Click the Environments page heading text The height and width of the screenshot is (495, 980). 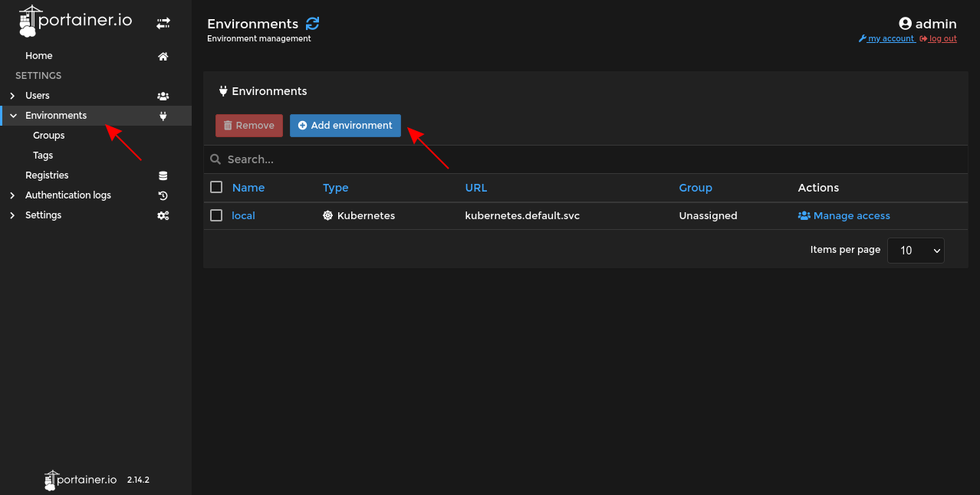click(253, 24)
